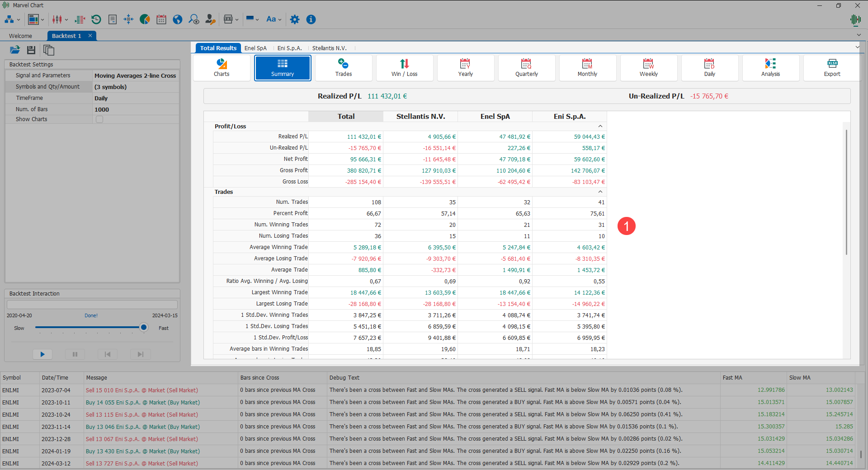This screenshot has width=868, height=470.
Task: Open the globe icon in toolbar
Action: tap(178, 19)
